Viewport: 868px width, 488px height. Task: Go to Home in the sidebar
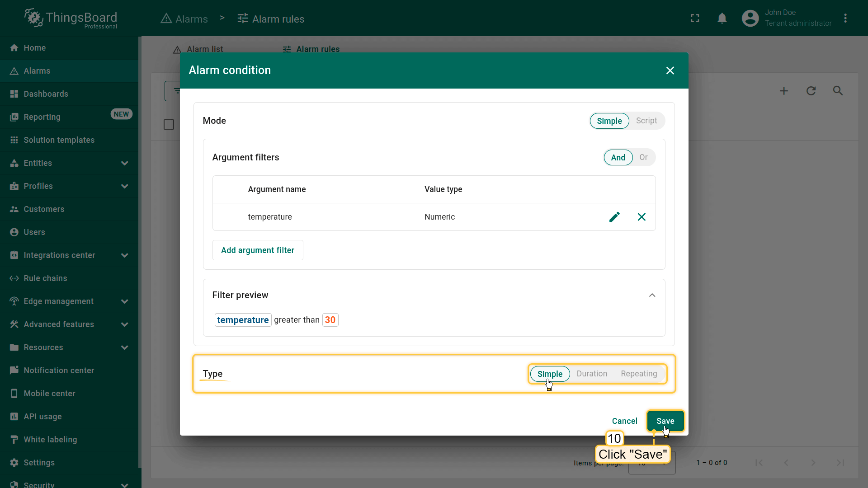34,48
